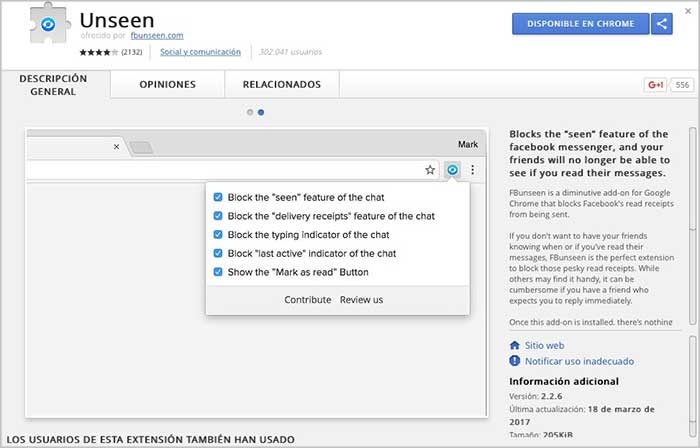Click the star rating of the extension
Viewport: 700px width, 448px height.
(99, 52)
